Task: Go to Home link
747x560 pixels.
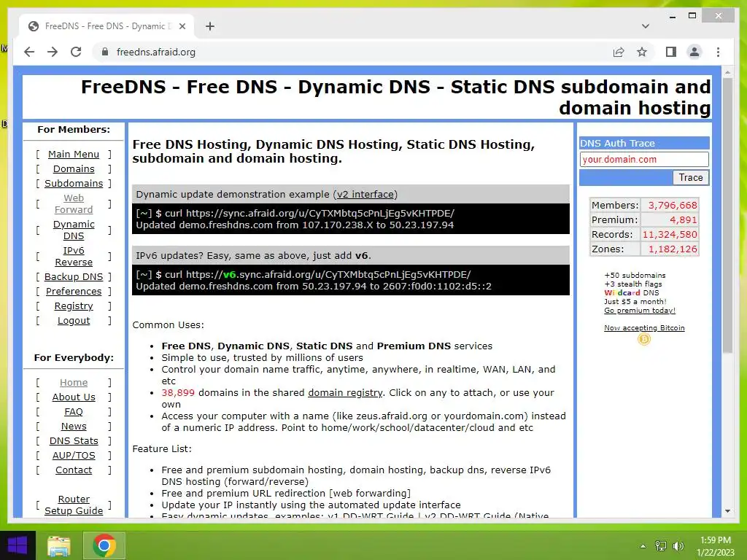Action: (x=74, y=382)
